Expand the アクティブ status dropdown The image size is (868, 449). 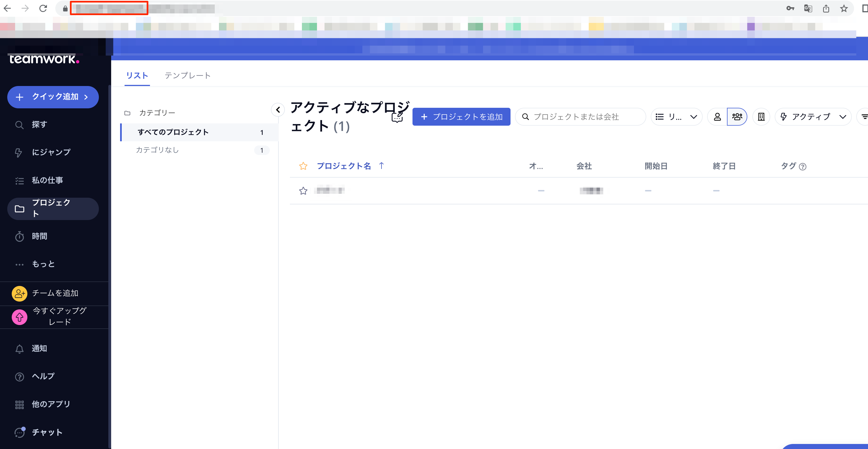tap(813, 117)
